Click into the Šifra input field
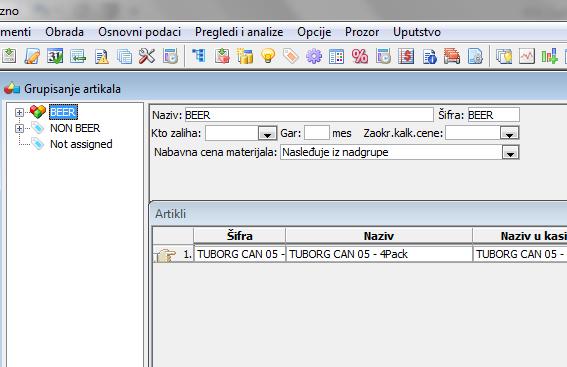Viewport: 567px width, 367px height. point(494,115)
